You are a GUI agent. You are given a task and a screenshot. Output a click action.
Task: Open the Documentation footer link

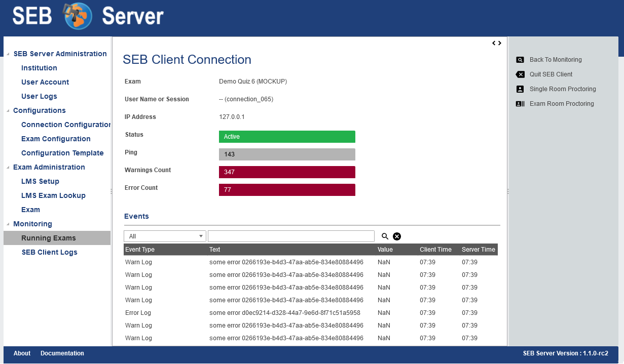pyautogui.click(x=62, y=353)
